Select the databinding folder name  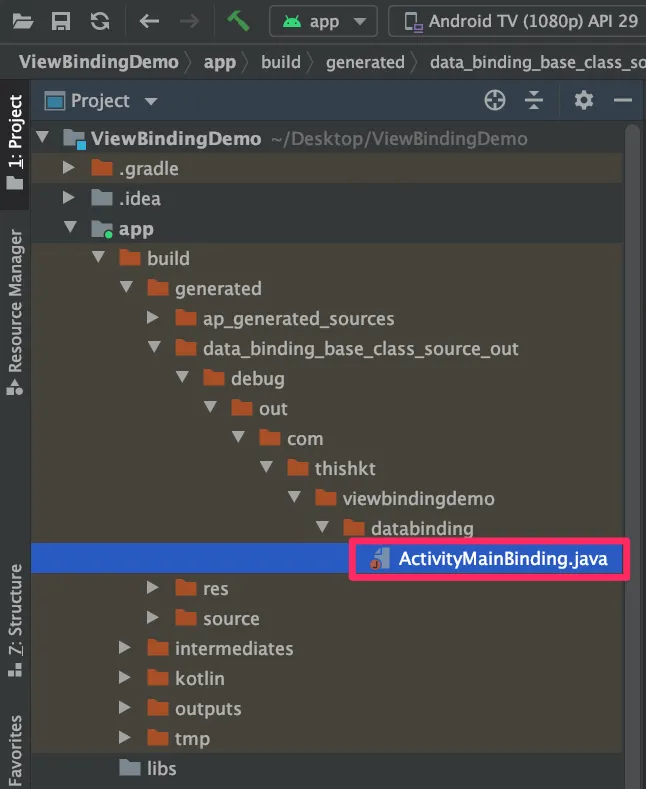click(x=422, y=529)
